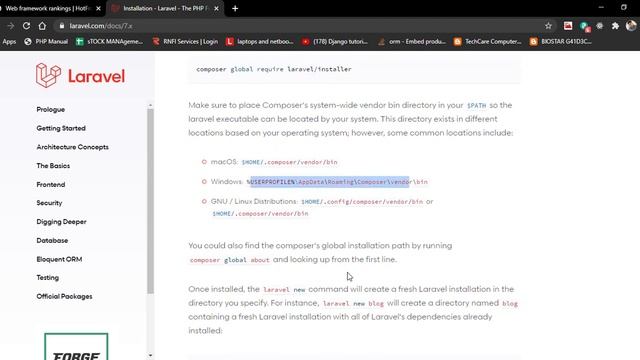Image resolution: width=640 pixels, height=360 pixels.
Task: Click the $HOME/.config/composer/vendor/bin path
Action: pyautogui.click(x=362, y=202)
